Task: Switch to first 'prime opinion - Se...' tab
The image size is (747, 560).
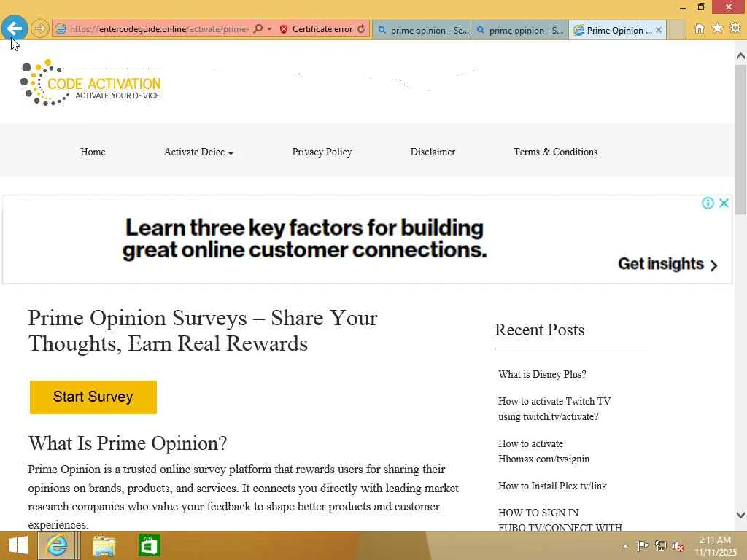Action: (422, 30)
